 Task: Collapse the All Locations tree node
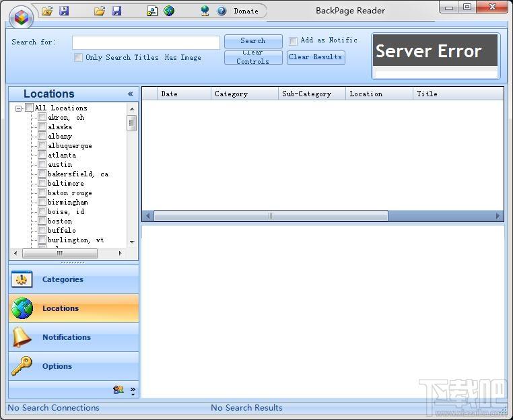coord(19,108)
